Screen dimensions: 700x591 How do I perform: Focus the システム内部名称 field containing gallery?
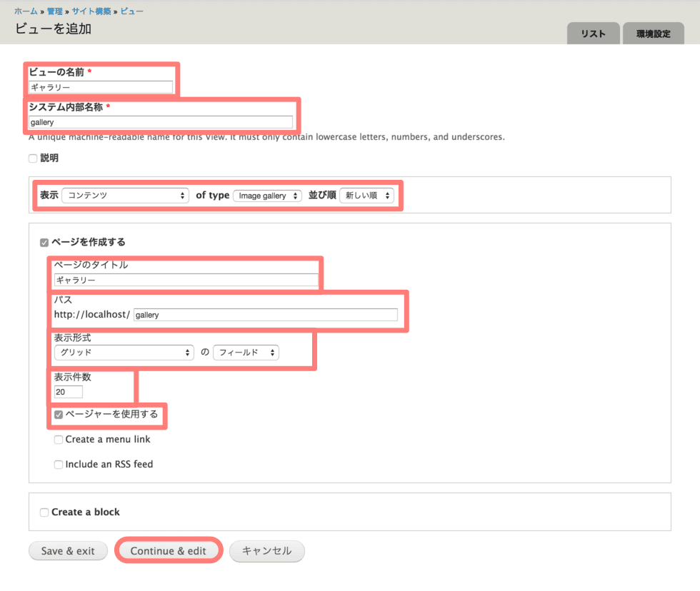point(161,122)
